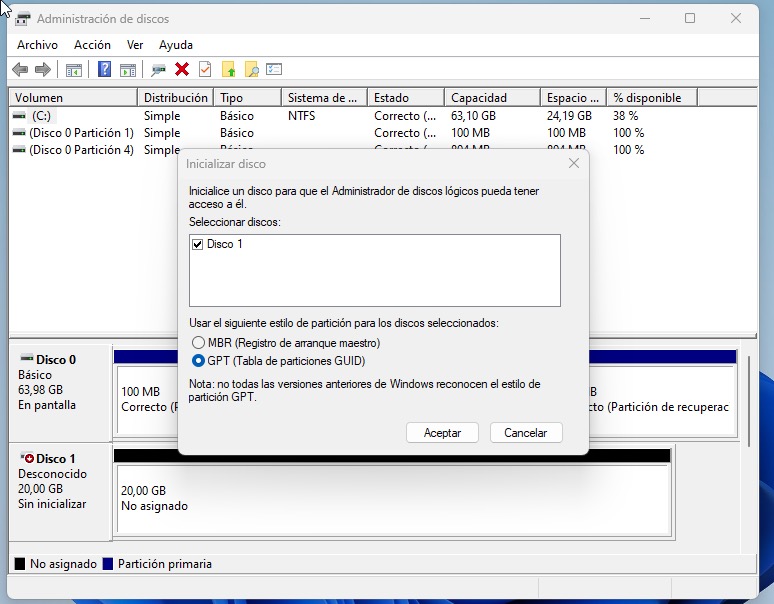Open the Acción menu
Screen dimensions: 774x604
[92, 45]
